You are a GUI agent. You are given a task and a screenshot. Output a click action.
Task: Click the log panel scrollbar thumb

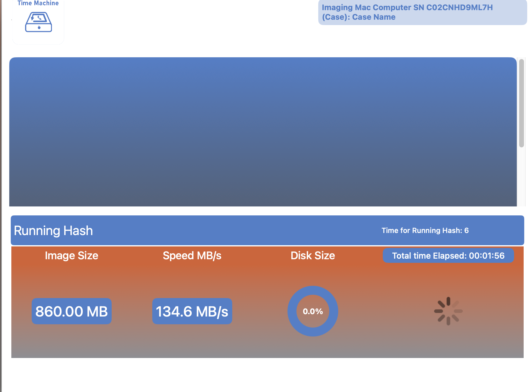coord(522,103)
